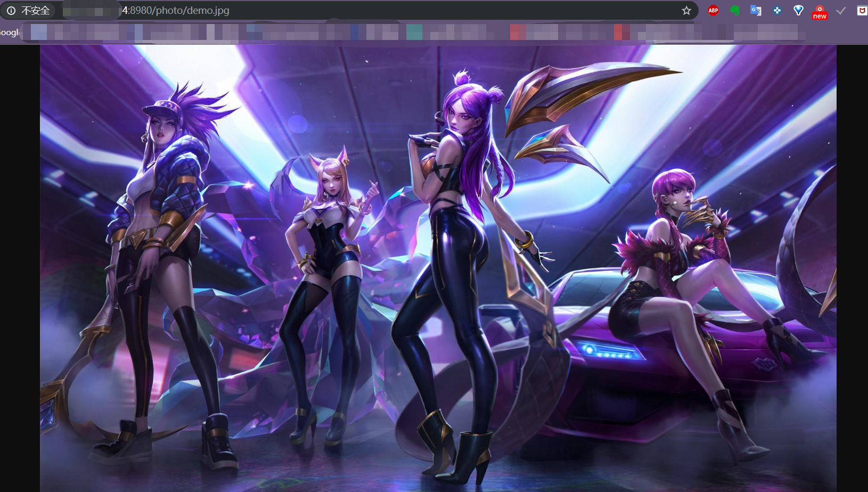Screen dimensions: 868x492
Task: Bookmark this page with the star icon
Action: pyautogui.click(x=686, y=11)
